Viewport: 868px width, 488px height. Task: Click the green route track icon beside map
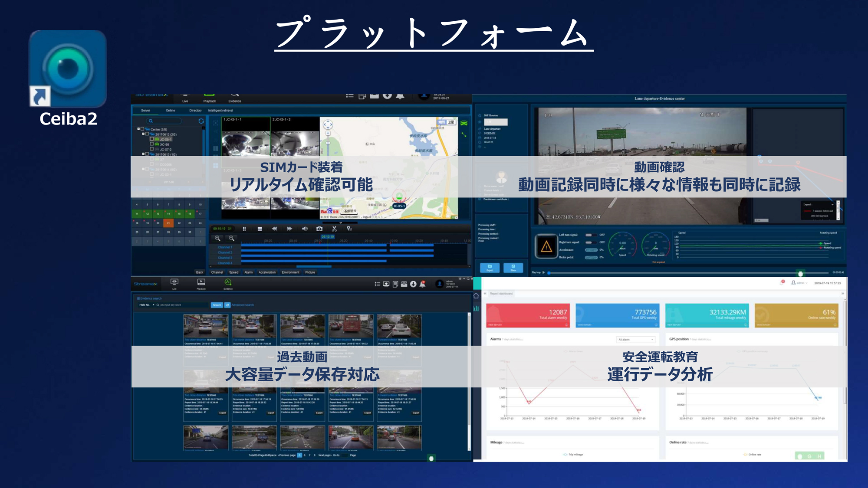pyautogui.click(x=464, y=134)
